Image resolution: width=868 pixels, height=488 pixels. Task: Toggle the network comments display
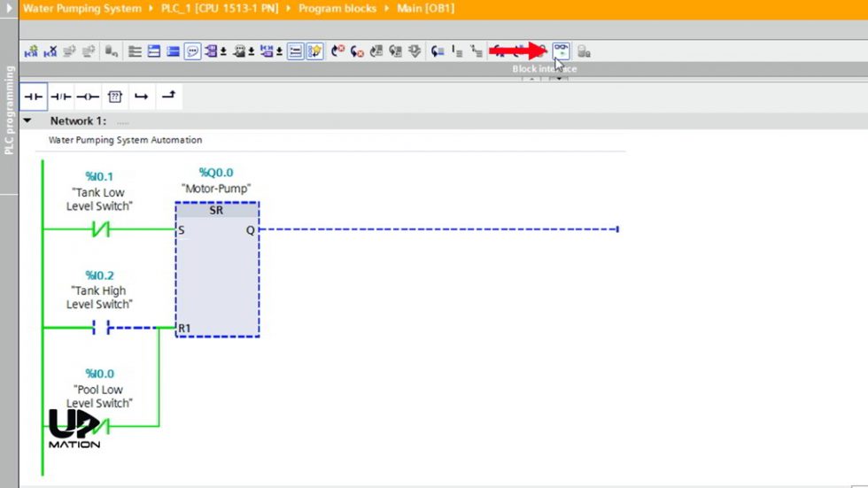(x=296, y=51)
